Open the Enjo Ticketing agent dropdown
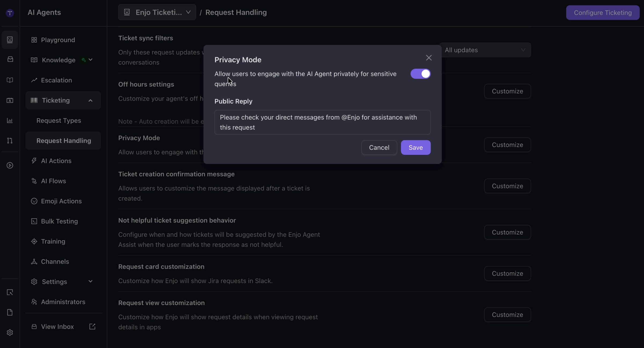 pyautogui.click(x=157, y=12)
